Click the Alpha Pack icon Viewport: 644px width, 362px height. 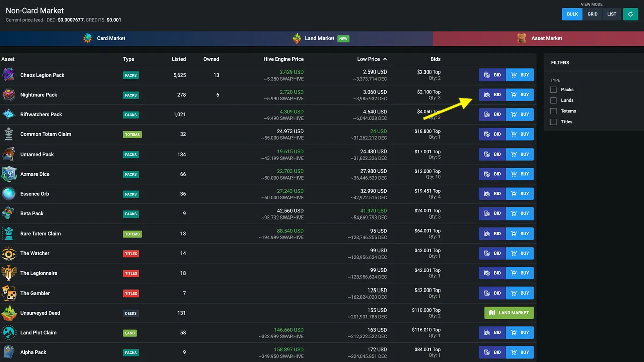pyautogui.click(x=8, y=352)
